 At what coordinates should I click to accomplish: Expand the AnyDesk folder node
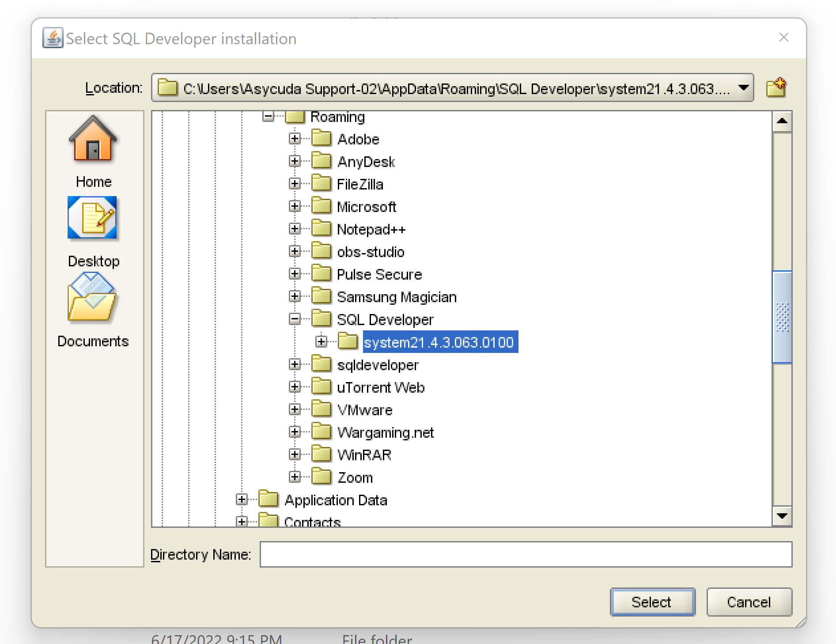click(295, 161)
